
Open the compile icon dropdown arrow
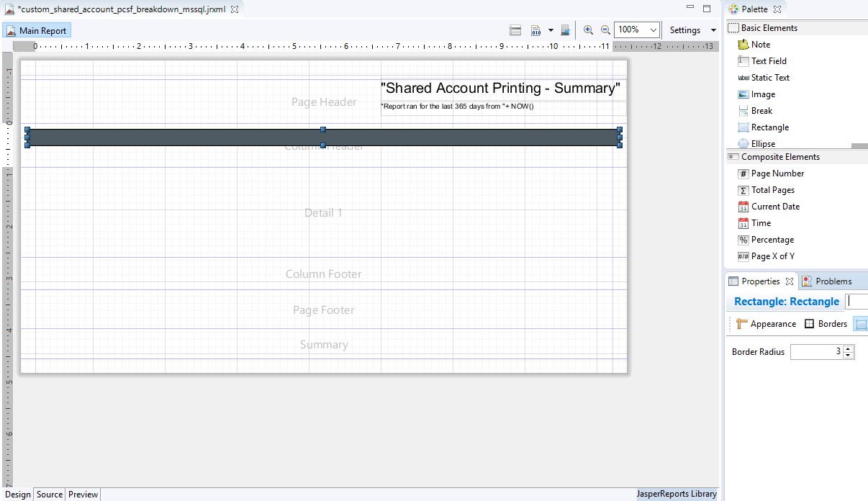point(551,30)
